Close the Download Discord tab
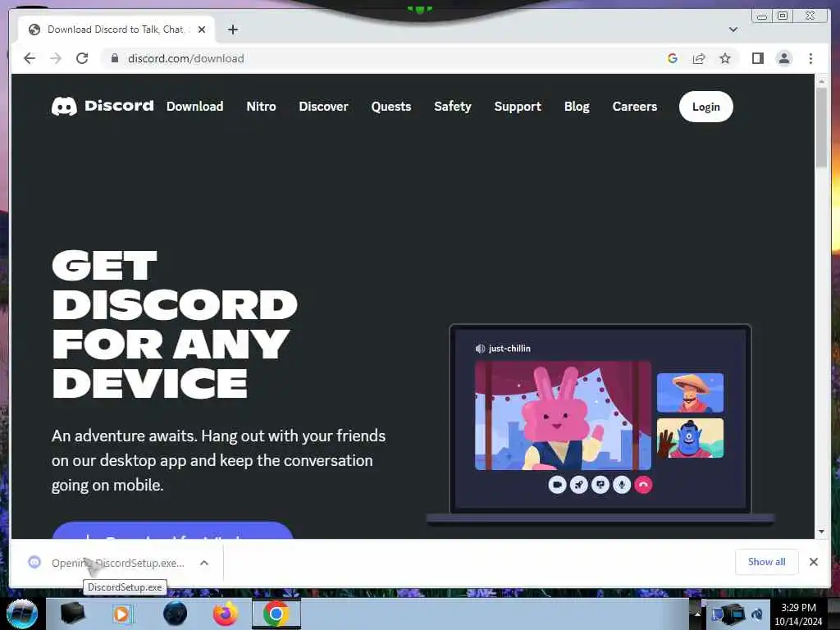840x630 pixels. 202,30
